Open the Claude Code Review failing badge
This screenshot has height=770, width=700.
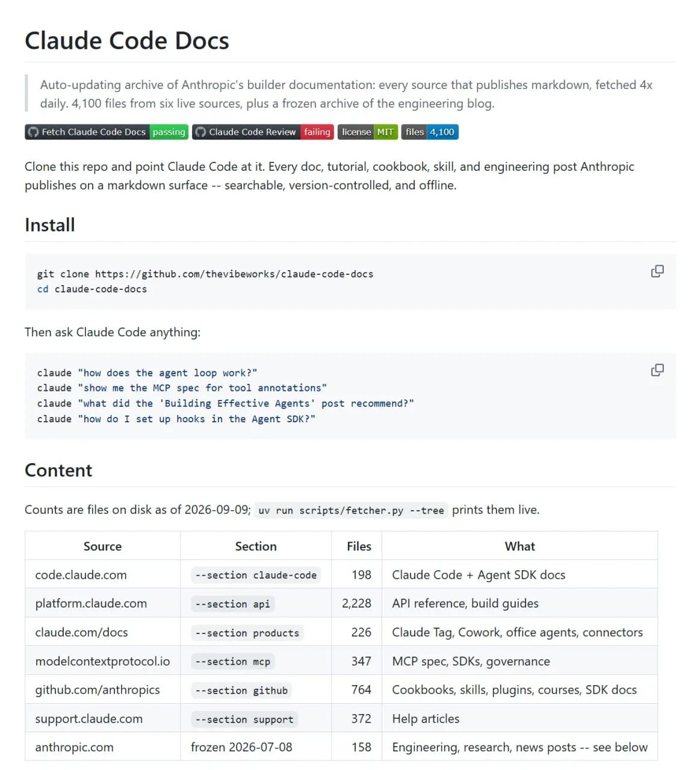263,132
